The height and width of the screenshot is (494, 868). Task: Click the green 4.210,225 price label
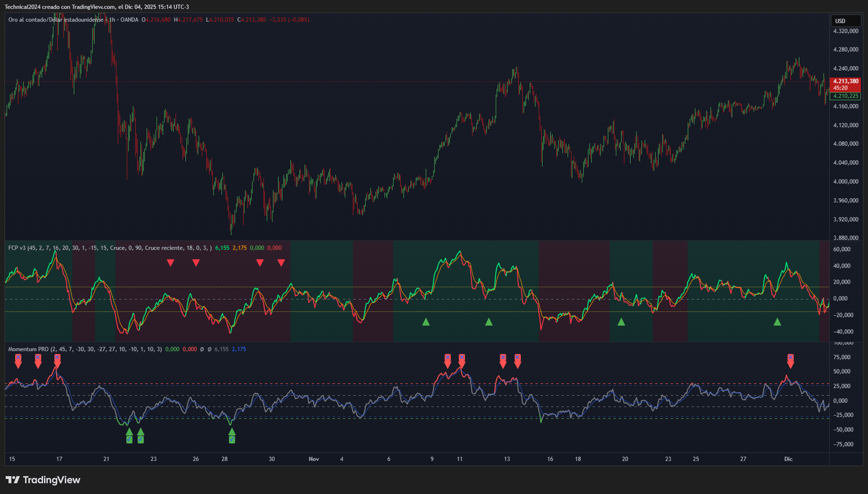(x=845, y=96)
